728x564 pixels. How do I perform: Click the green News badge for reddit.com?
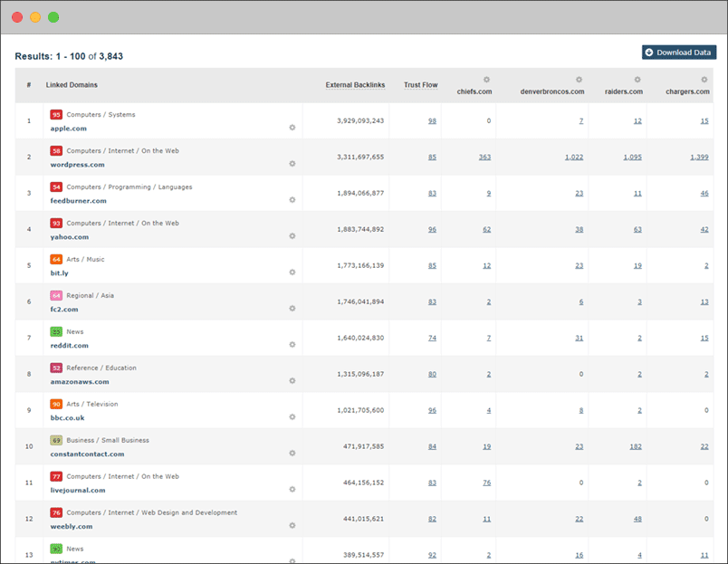(56, 332)
